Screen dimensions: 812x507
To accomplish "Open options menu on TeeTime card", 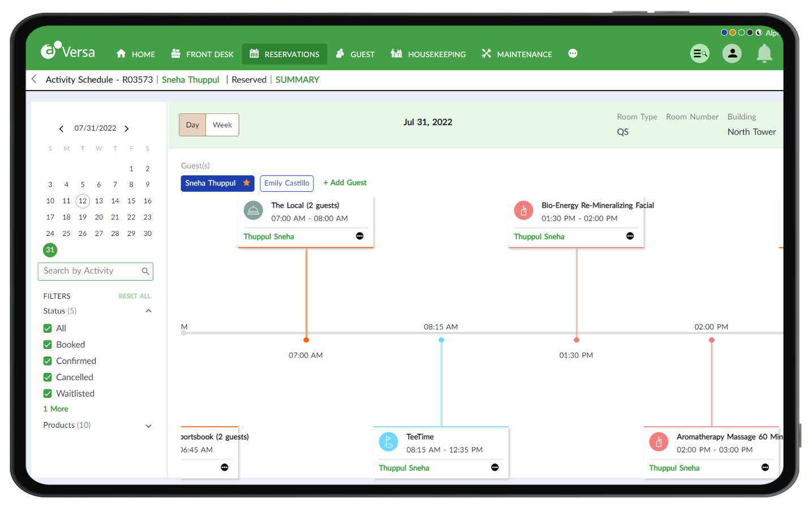I will [x=495, y=467].
